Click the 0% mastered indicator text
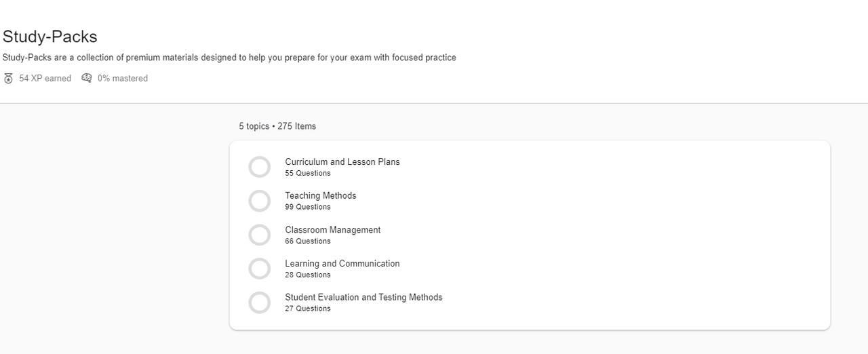868x354 pixels. pyautogui.click(x=122, y=79)
